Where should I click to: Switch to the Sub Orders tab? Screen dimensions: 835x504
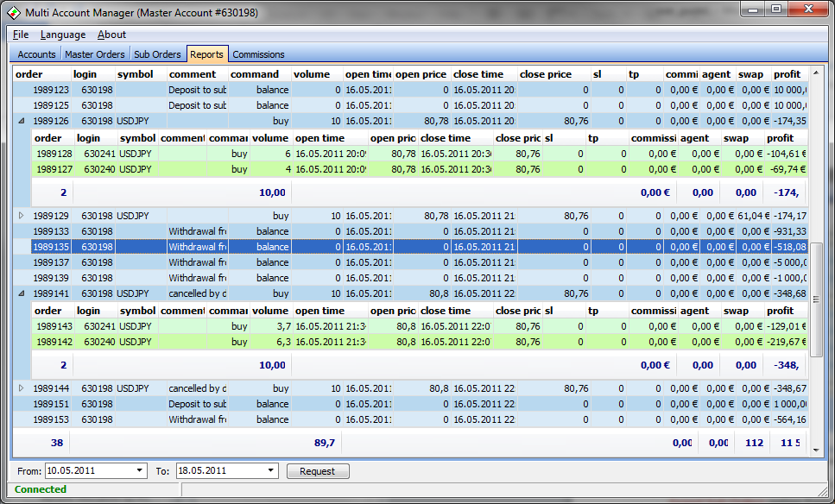click(156, 54)
